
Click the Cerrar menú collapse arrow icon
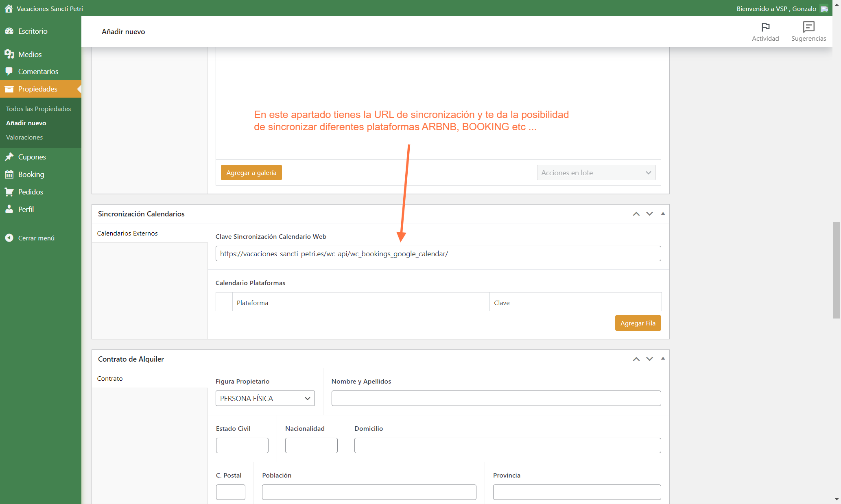(9, 238)
